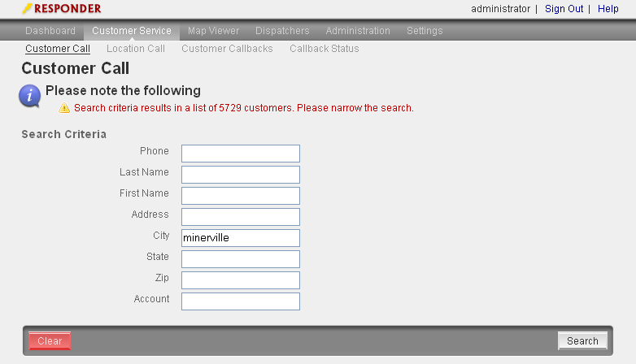Open the Dashboard tab

[50, 31]
